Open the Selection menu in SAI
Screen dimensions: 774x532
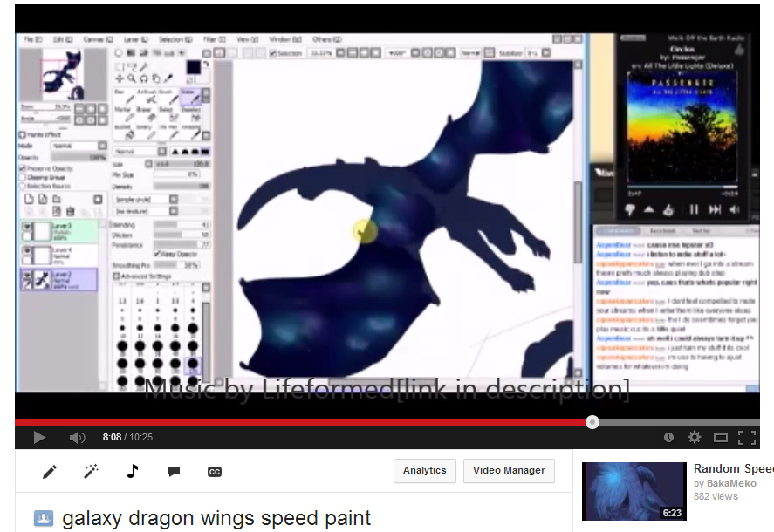pos(175,39)
